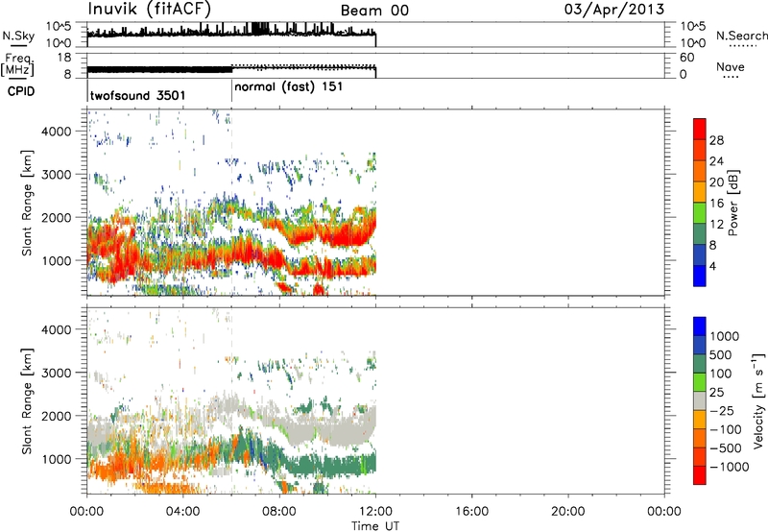This screenshot has height=532, width=768.
Task: Click the 'Nave' legend label
Action: (731, 66)
